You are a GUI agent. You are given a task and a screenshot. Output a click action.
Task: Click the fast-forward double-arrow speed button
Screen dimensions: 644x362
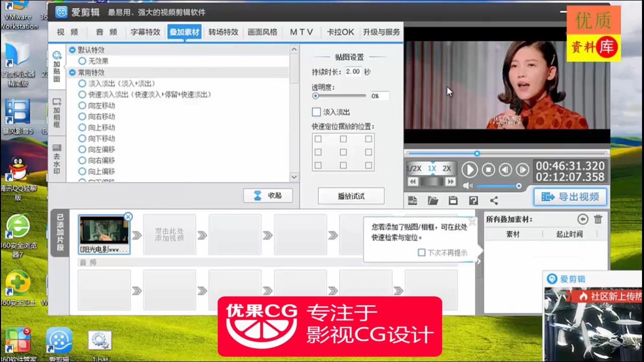(x=450, y=182)
